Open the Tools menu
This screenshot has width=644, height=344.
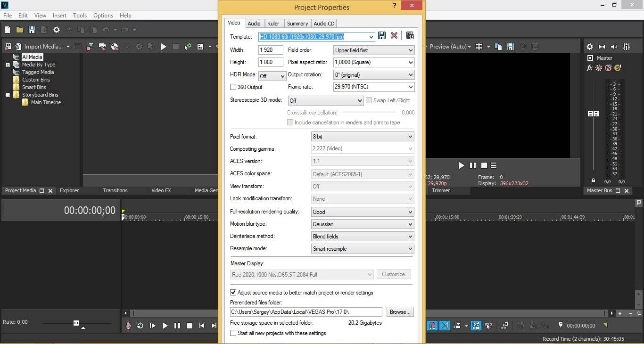tap(80, 16)
